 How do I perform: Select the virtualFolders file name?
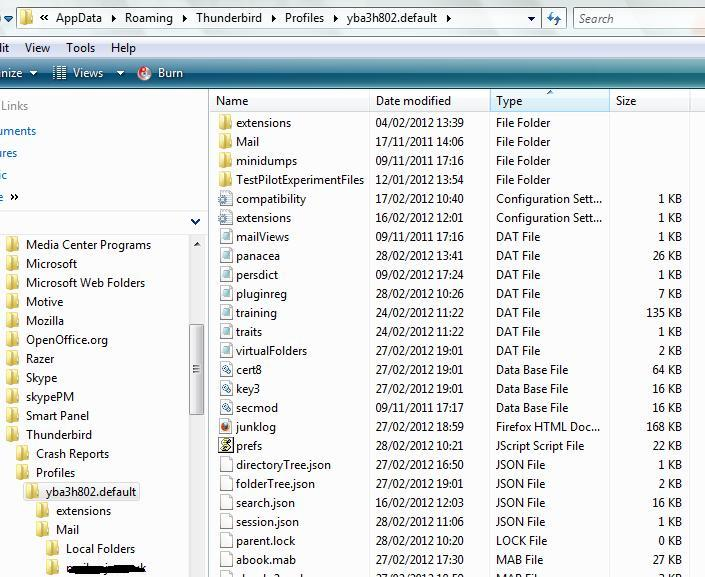coord(271,351)
